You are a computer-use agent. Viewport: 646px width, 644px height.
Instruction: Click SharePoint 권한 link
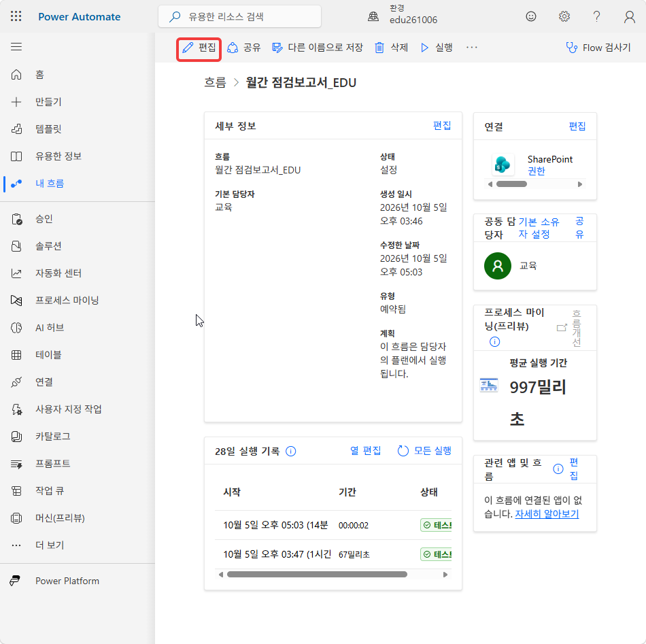537,171
